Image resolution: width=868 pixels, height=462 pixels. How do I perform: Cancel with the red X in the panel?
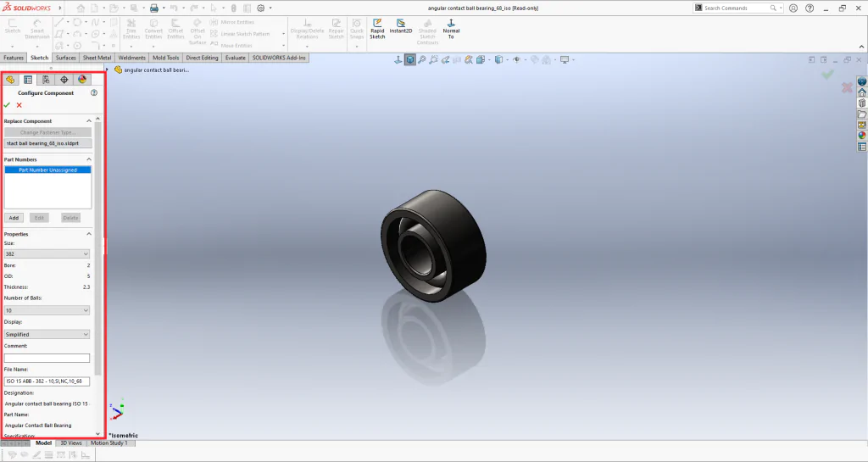[19, 105]
